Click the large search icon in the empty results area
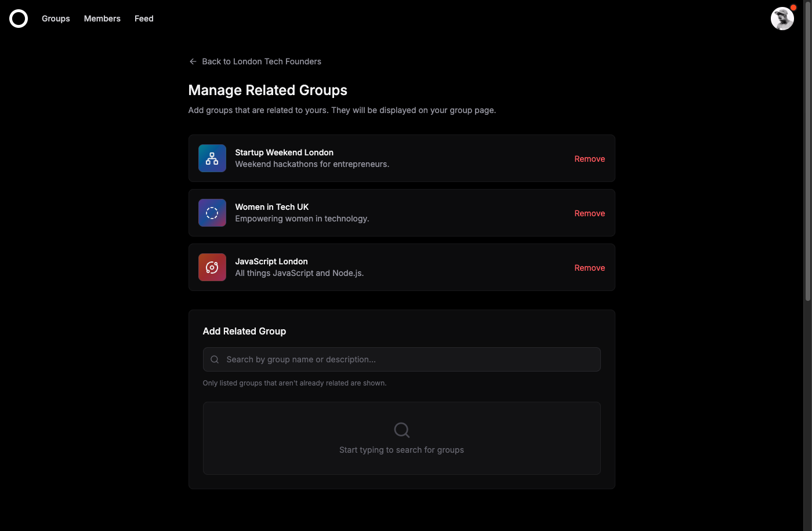The height and width of the screenshot is (531, 812). [401, 430]
